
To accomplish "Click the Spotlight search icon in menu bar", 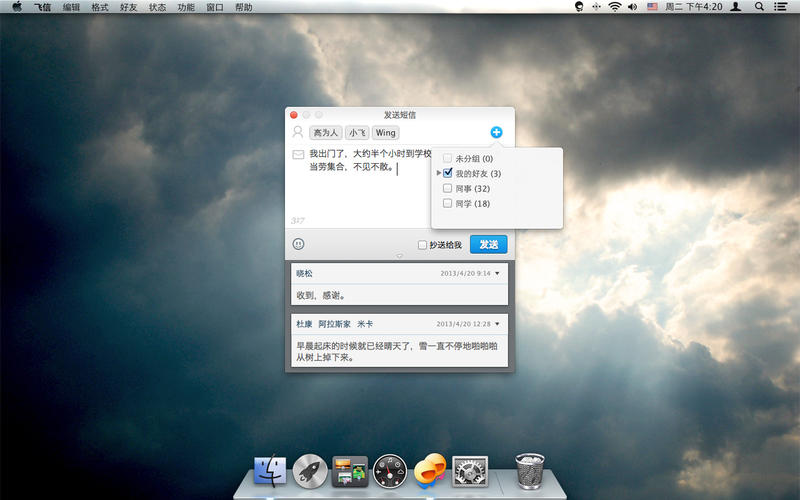I will (760, 7).
